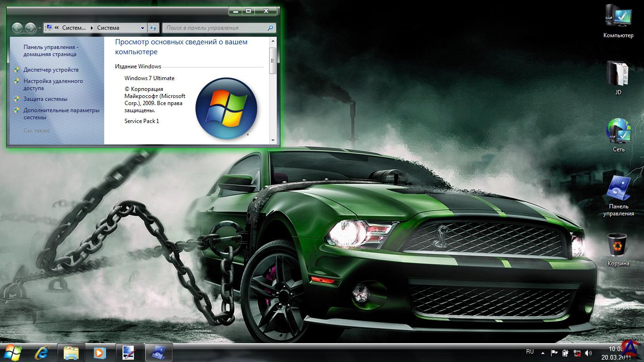Click the vertical scrollbar in System window

pyautogui.click(x=272, y=61)
